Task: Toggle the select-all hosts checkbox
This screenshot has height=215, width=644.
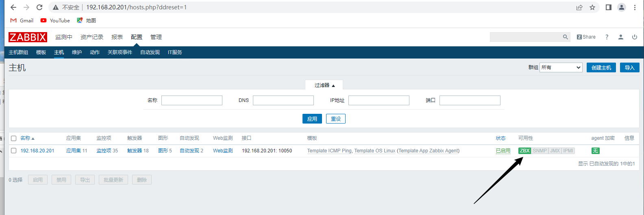Action: [13, 138]
